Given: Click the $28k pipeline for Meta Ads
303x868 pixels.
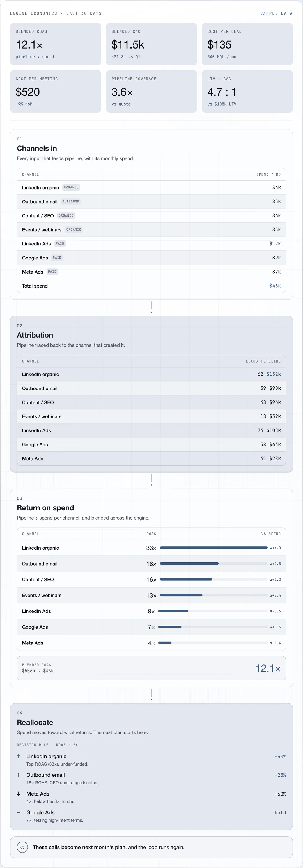Looking at the screenshot, I should (x=275, y=458).
